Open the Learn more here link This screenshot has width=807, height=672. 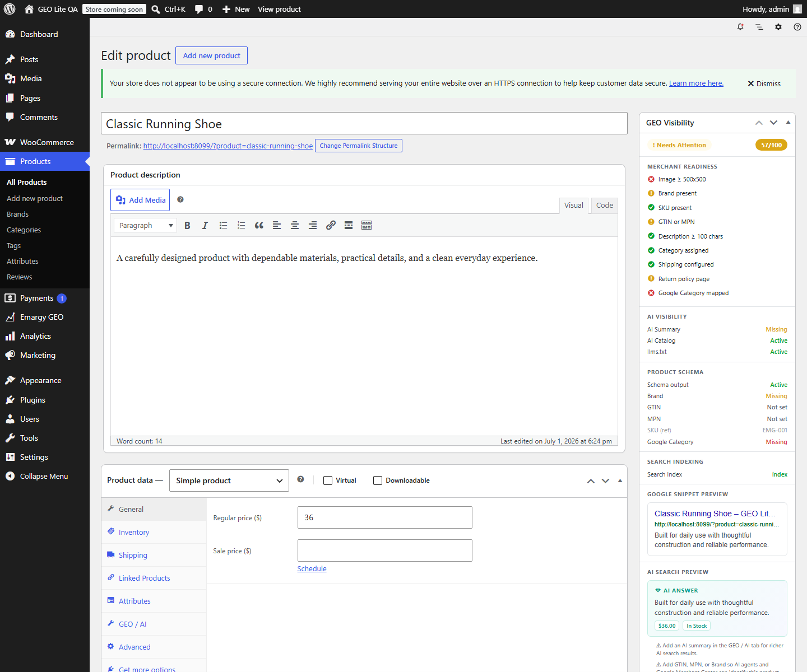[696, 83]
